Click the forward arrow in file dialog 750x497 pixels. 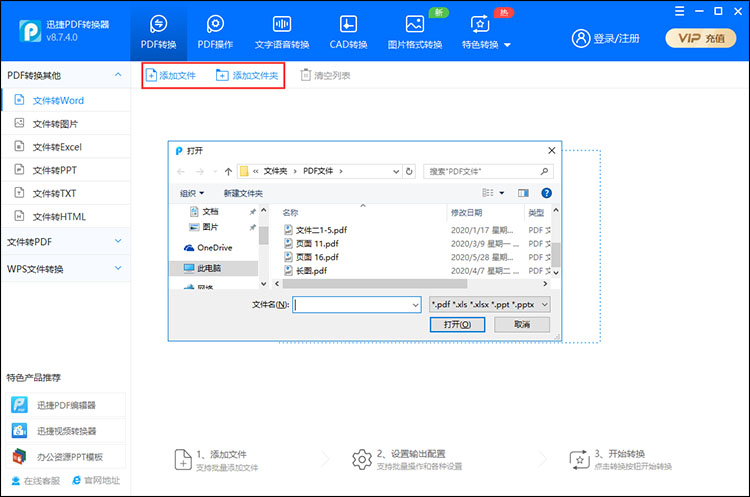pyautogui.click(x=199, y=171)
